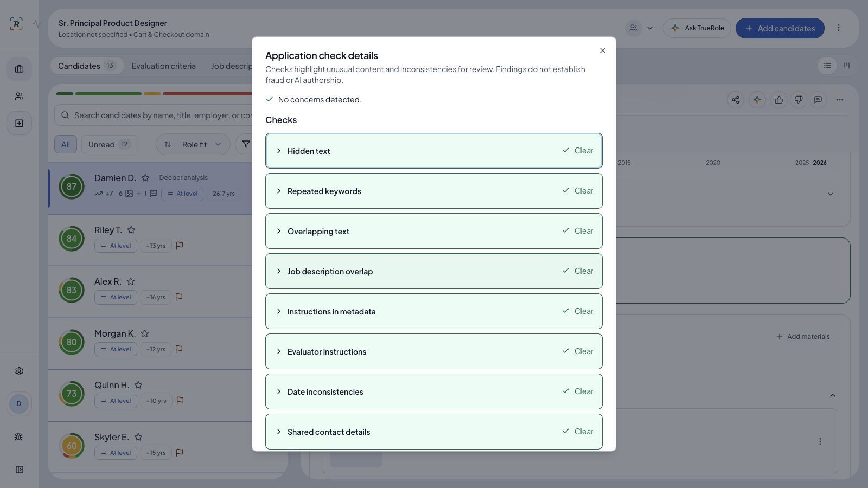
Task: Open the material item vertical ellipsis
Action: click(820, 441)
